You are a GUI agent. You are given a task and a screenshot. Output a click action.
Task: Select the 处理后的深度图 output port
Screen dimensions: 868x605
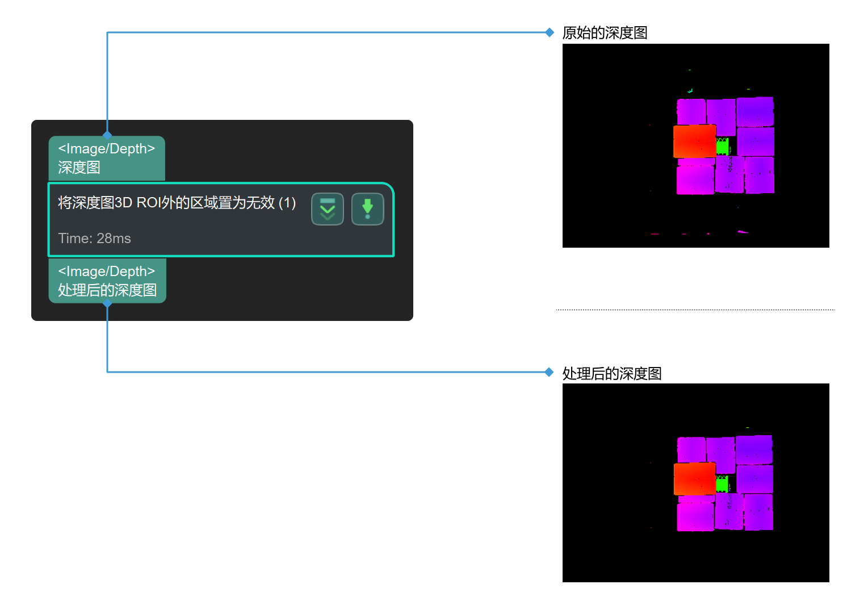(107, 281)
